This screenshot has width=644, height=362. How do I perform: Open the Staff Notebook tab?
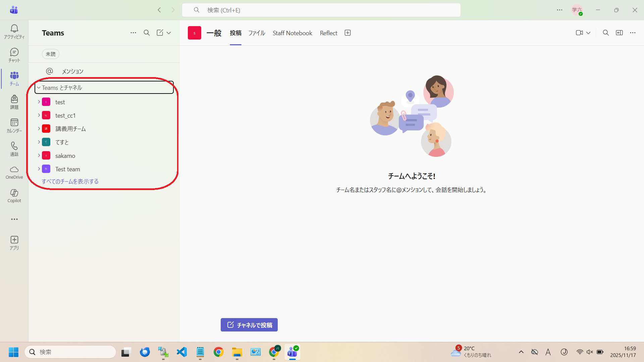click(x=292, y=33)
